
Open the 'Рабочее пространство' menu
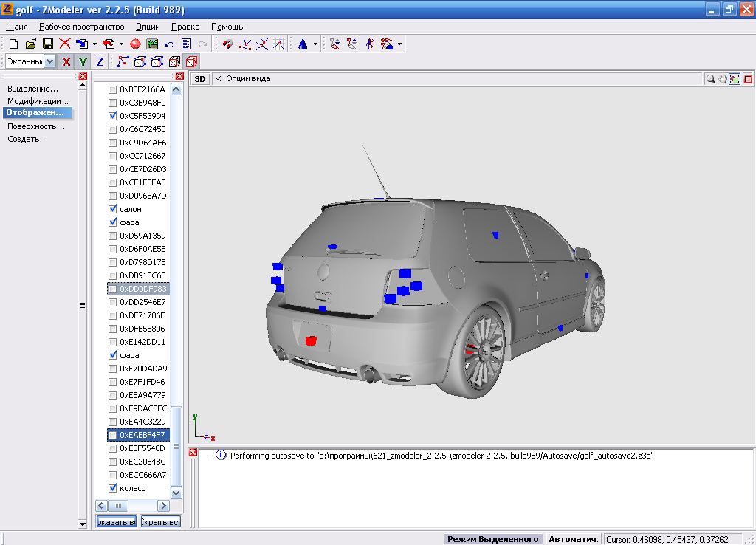click(x=81, y=27)
